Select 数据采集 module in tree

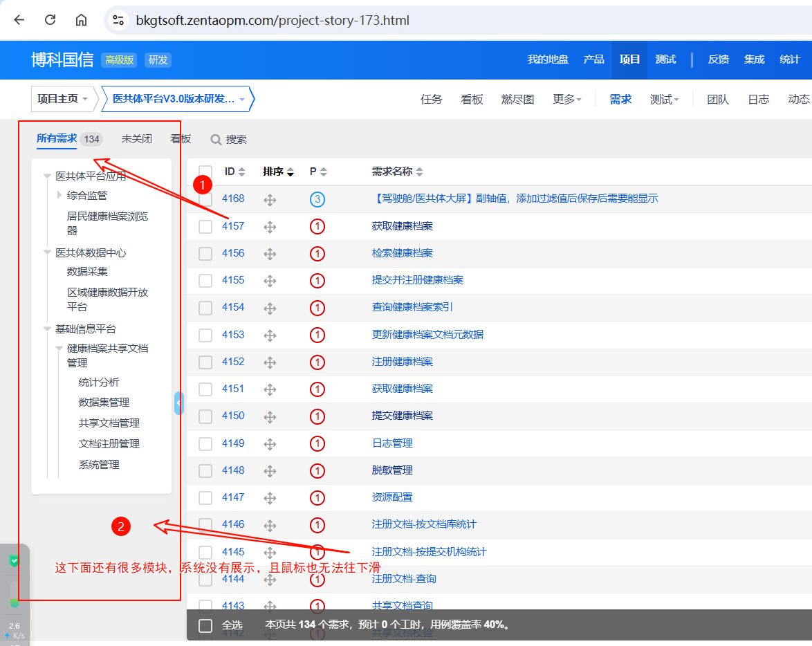tap(87, 272)
